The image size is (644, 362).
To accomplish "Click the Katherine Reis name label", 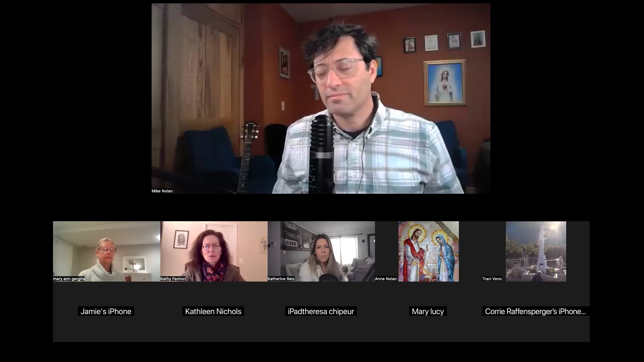I will click(281, 279).
